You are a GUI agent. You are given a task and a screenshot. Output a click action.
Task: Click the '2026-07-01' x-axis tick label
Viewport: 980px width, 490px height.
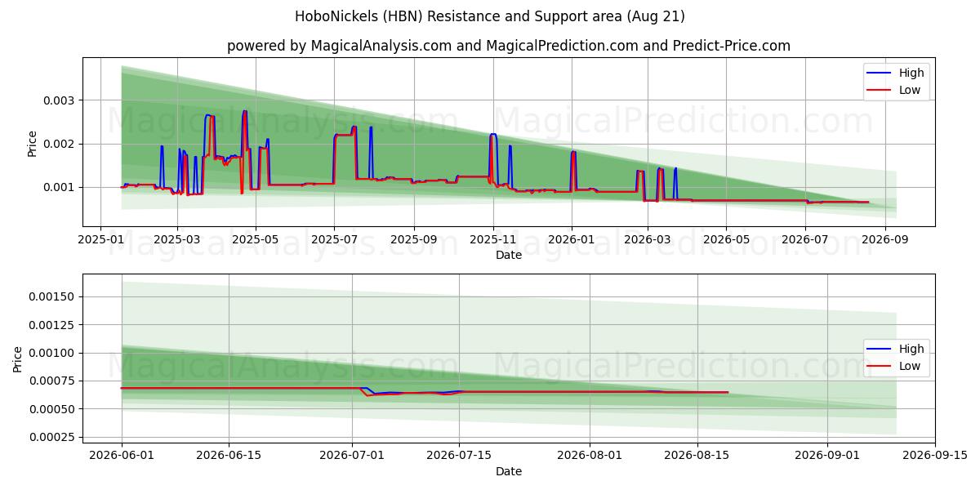coord(352,456)
